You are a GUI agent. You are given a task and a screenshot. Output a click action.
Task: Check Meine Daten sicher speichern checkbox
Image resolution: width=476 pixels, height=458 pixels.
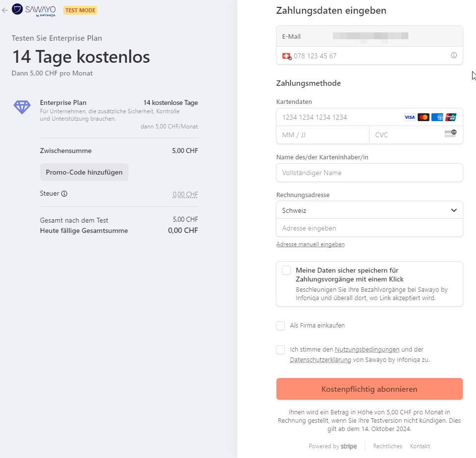pyautogui.click(x=286, y=270)
